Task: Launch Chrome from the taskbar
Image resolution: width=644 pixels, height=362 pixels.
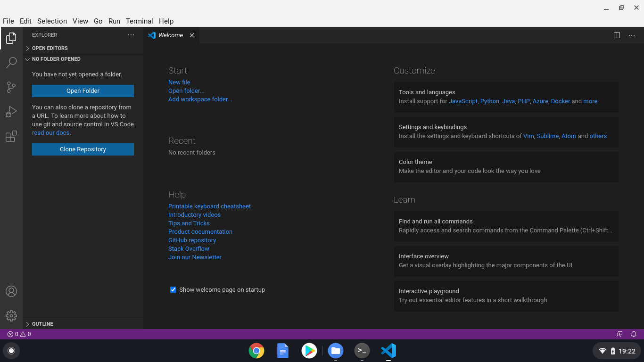Action: point(256,351)
